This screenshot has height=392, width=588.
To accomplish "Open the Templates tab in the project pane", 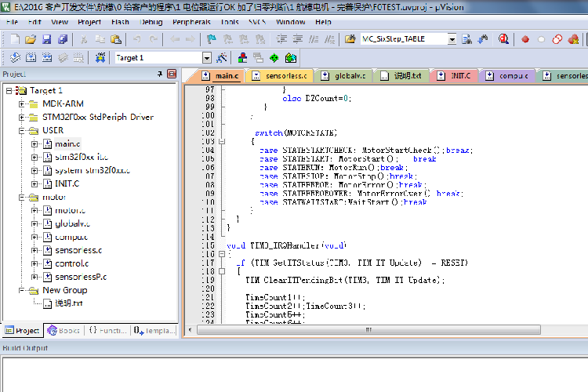I will click(x=154, y=331).
